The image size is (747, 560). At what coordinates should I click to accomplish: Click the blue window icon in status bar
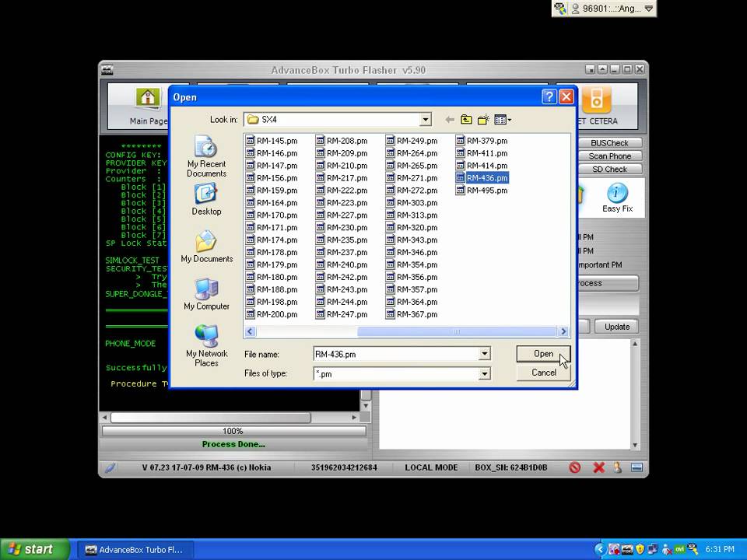637,467
